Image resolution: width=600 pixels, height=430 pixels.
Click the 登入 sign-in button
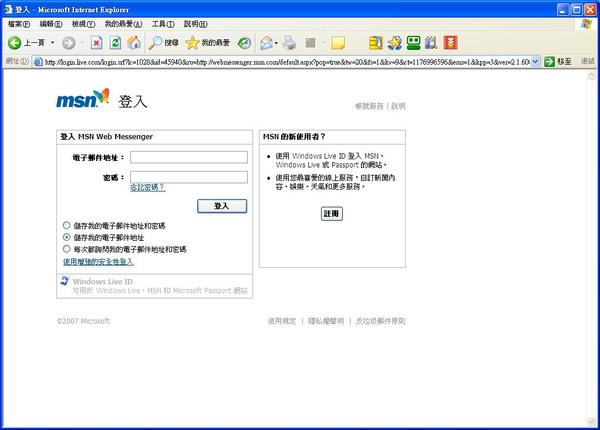(222, 206)
